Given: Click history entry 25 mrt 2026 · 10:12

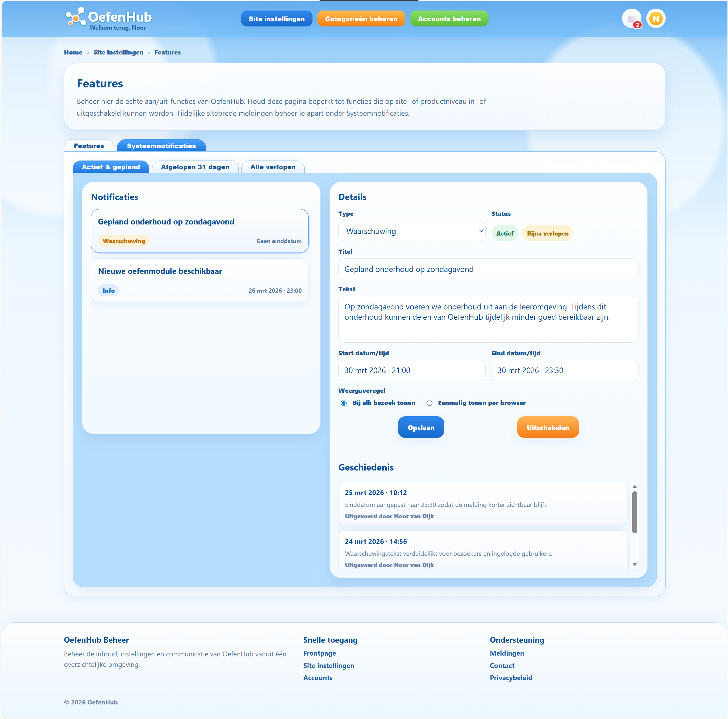Looking at the screenshot, I should click(483, 504).
